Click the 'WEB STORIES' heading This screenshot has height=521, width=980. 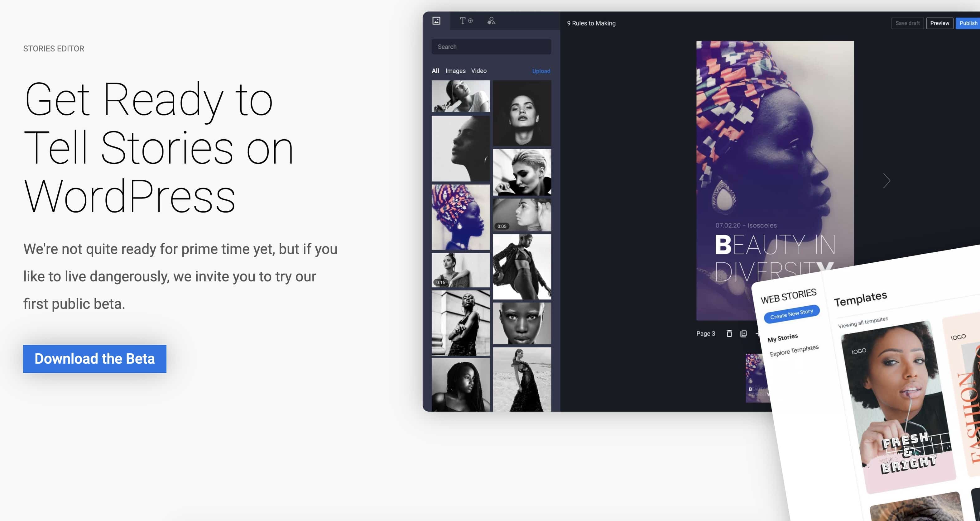tap(788, 296)
